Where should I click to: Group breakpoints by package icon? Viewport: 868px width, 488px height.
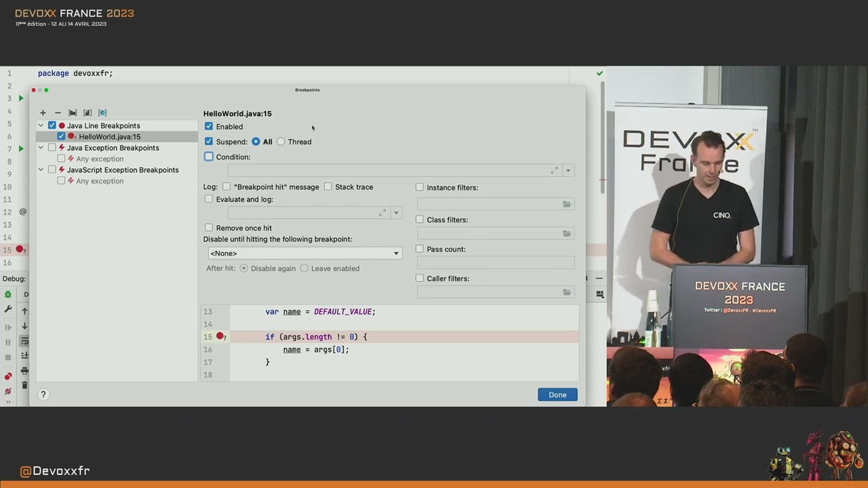(73, 113)
